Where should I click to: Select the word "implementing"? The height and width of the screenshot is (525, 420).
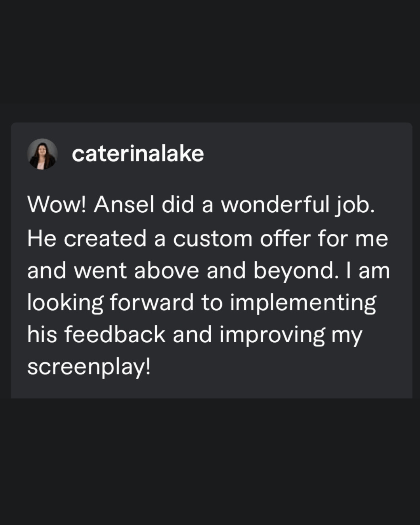coord(303,303)
